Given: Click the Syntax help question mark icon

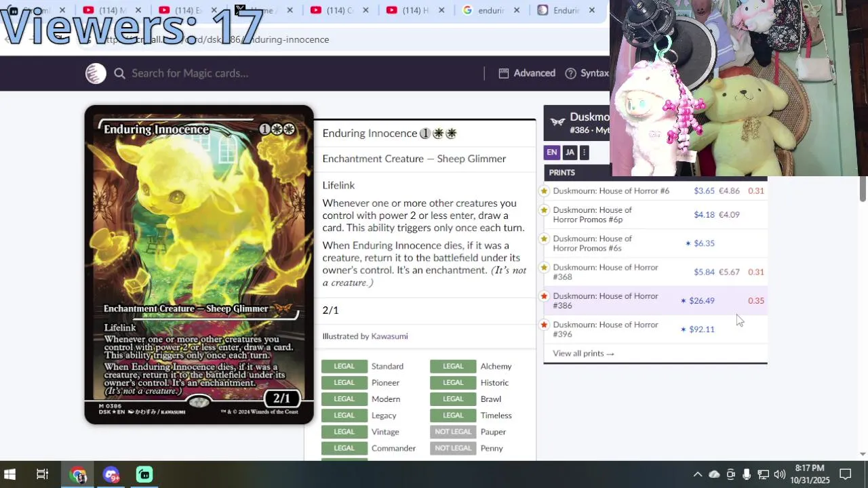Looking at the screenshot, I should pyautogui.click(x=570, y=73).
